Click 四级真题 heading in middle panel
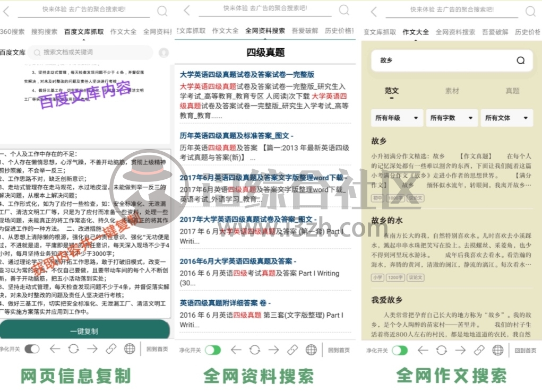Image resolution: width=542 pixels, height=392 pixels. 265,53
